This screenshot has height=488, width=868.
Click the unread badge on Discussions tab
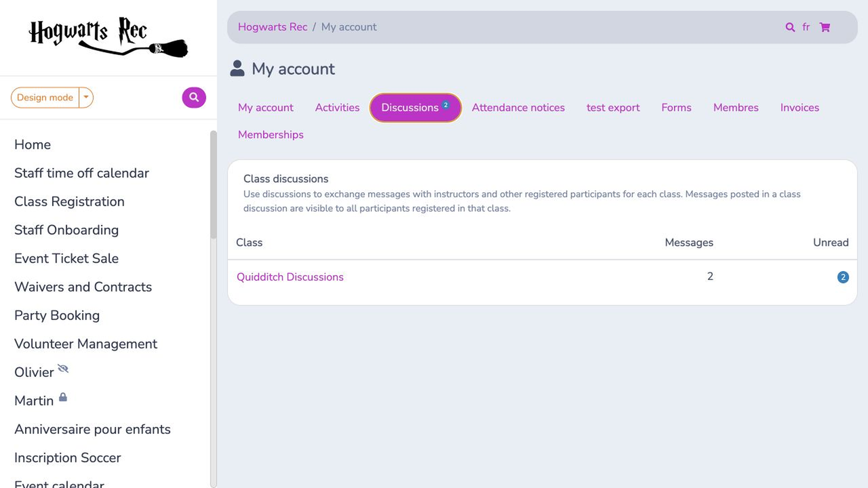[446, 105]
